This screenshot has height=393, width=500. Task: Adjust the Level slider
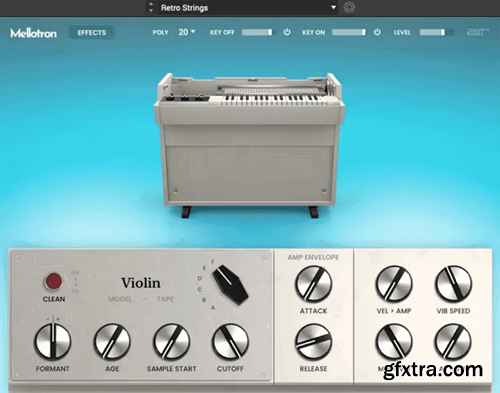pyautogui.click(x=437, y=32)
